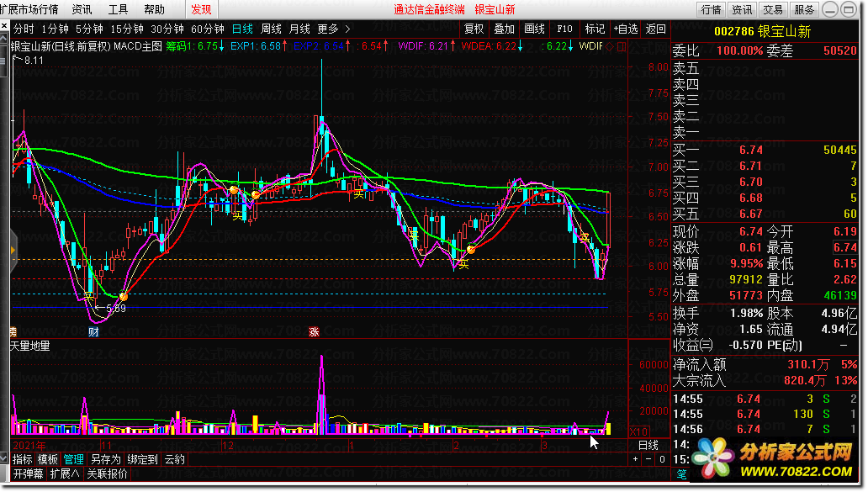Viewport: 868px width, 492px height.
Task: Click the 财 marker on the chart
Action: (x=93, y=332)
